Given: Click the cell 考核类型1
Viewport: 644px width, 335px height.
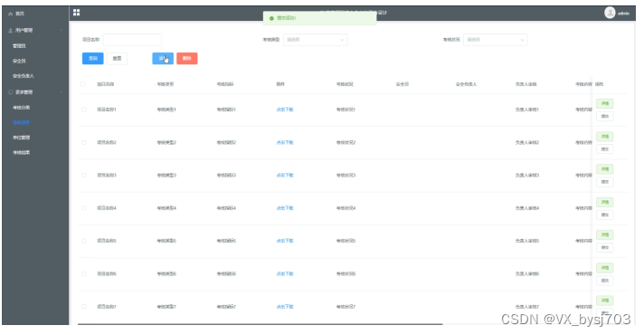Looking at the screenshot, I should pyautogui.click(x=166, y=110).
